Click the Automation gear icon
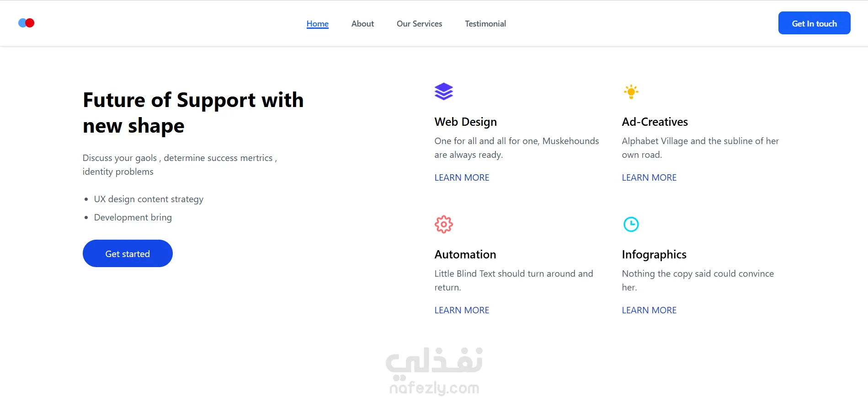 coord(443,224)
